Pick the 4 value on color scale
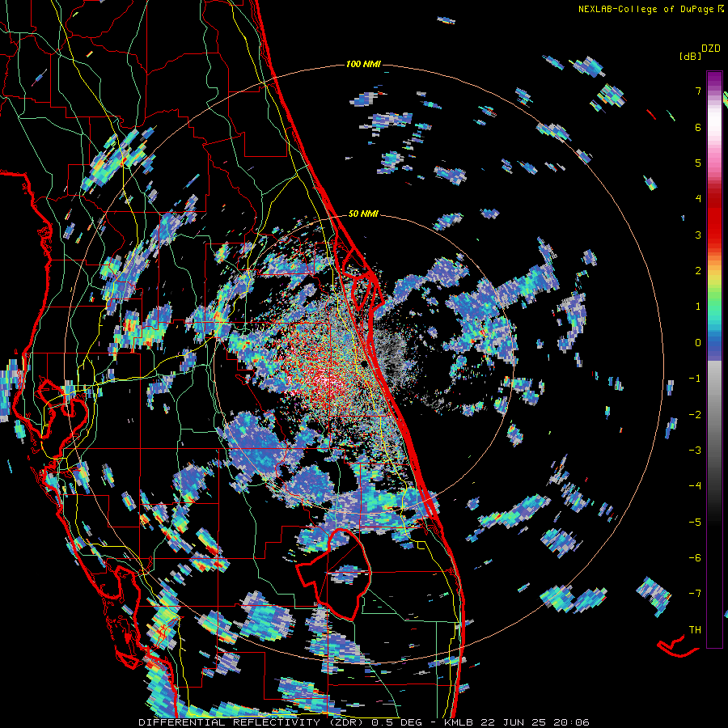This screenshot has width=728, height=728. click(x=698, y=199)
